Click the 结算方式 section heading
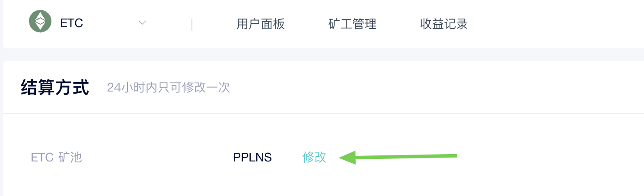Viewport: 644px width, 196px height. (x=55, y=88)
